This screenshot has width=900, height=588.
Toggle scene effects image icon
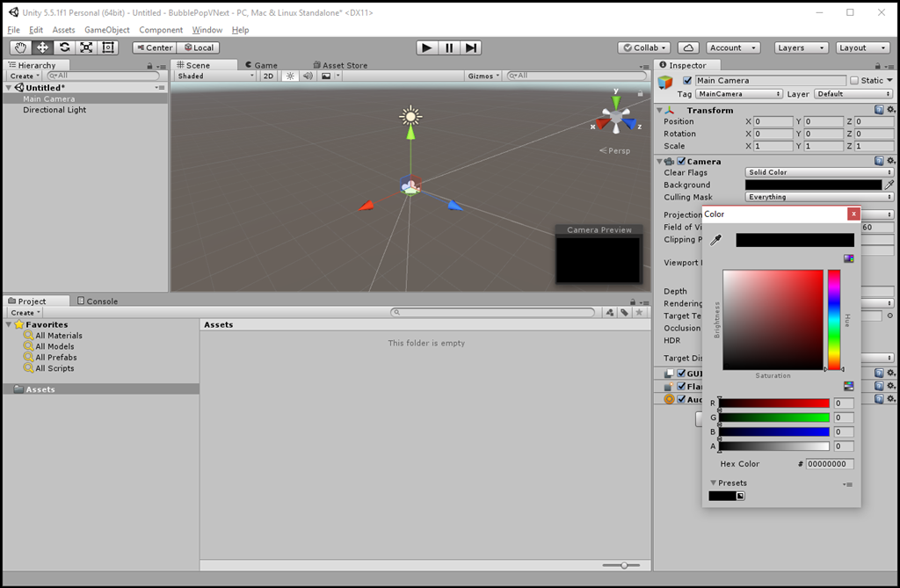(326, 76)
